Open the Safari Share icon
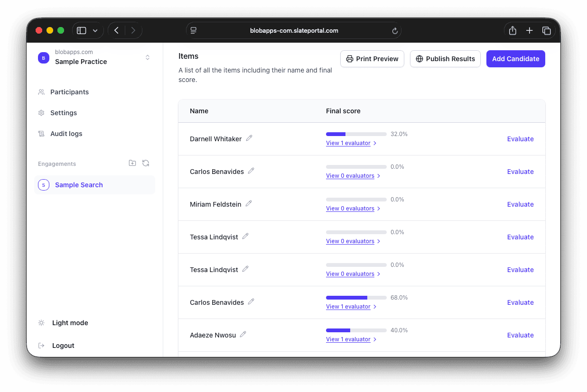 [x=512, y=30]
